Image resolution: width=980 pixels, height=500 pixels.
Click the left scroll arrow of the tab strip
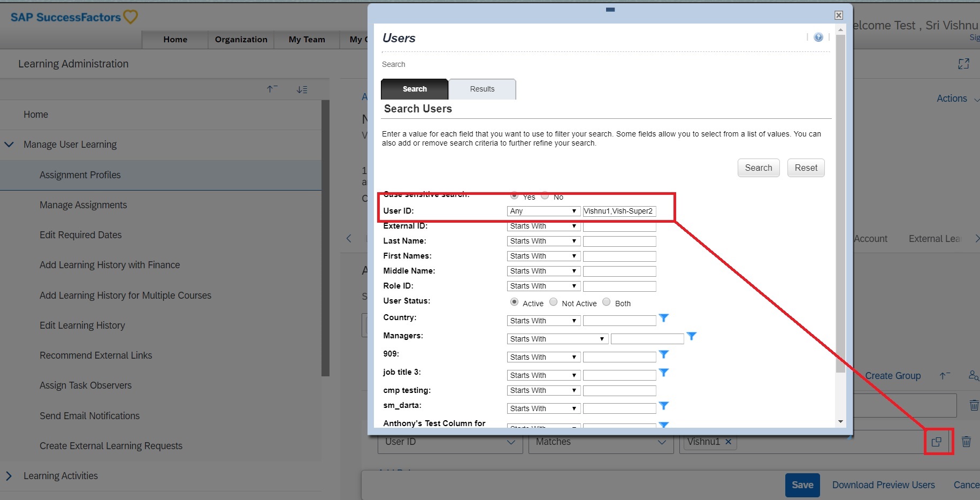(x=349, y=239)
